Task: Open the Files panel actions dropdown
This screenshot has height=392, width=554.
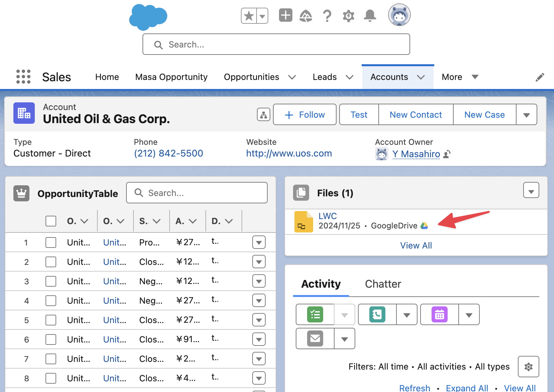Action: click(531, 190)
